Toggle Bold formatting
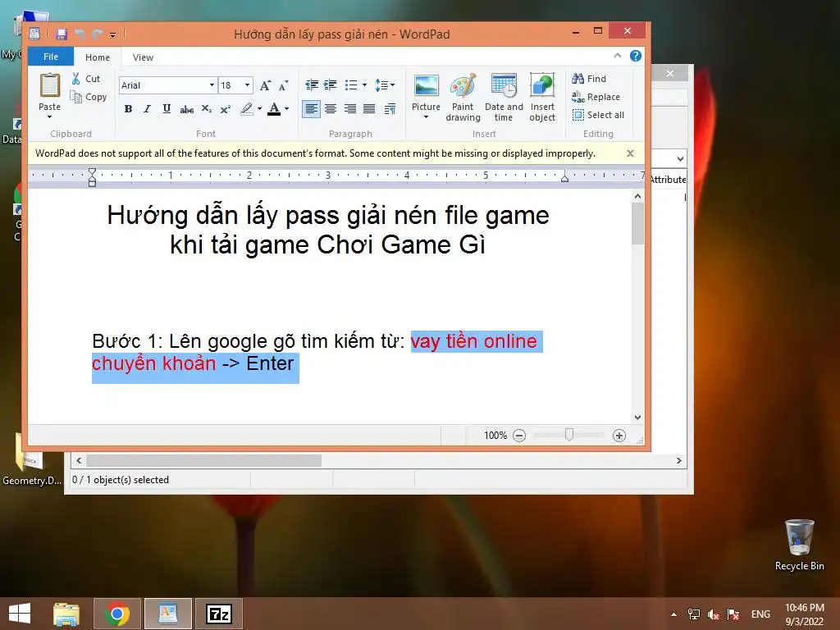Viewport: 840px width, 630px height. point(128,109)
